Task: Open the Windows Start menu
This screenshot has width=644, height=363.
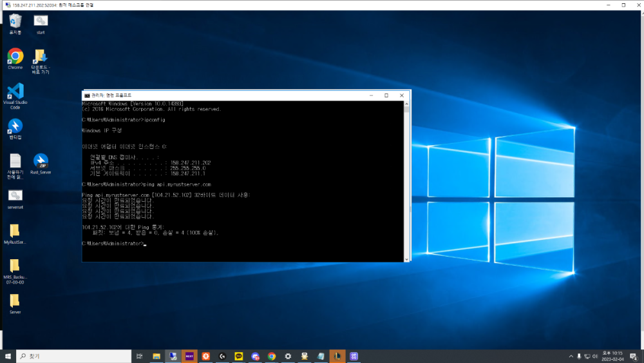Action: click(8, 356)
